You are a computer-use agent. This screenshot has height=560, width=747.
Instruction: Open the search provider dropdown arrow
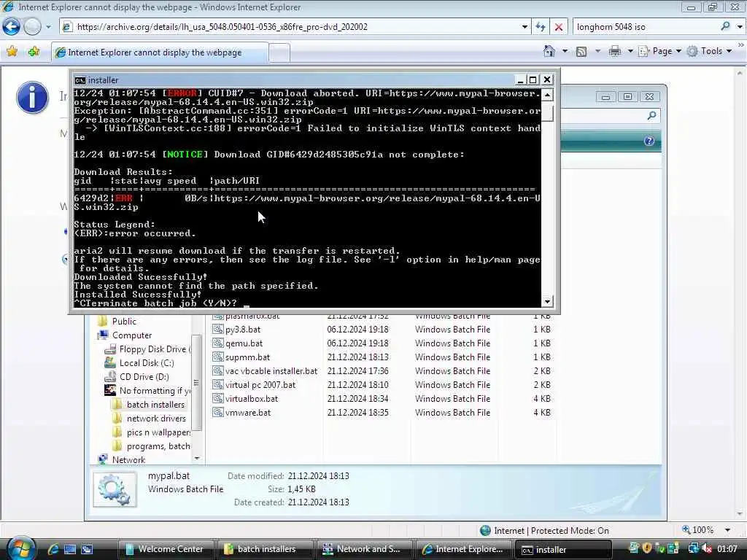click(740, 27)
